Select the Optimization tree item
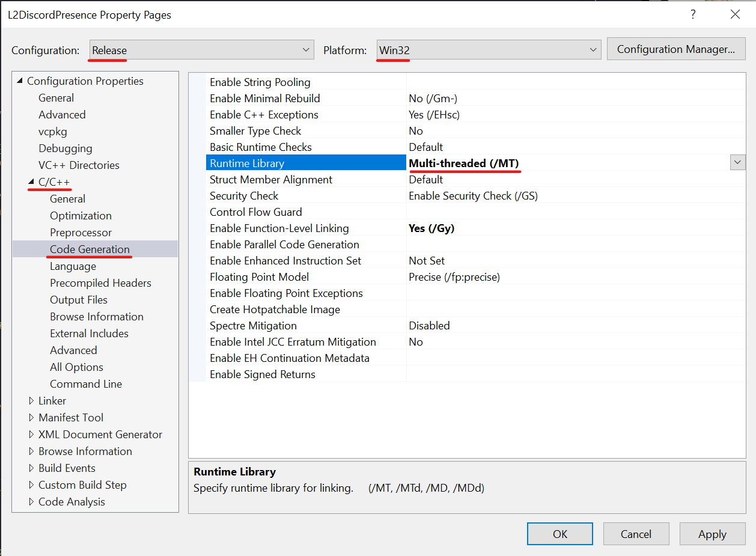Image resolution: width=756 pixels, height=556 pixels. 81,216
